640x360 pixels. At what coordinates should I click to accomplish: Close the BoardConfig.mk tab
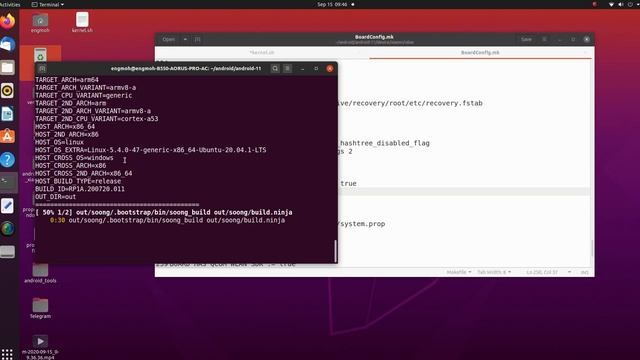[x=586, y=53]
